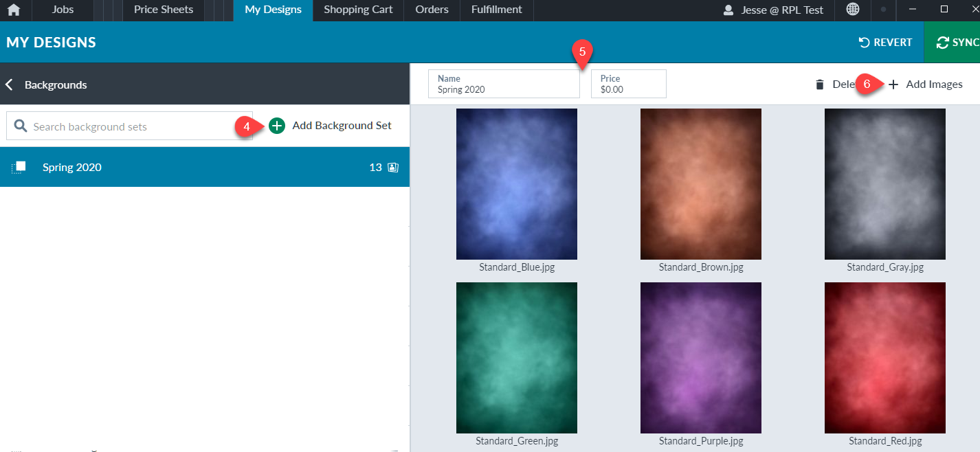Click the magnifier search icon
The height and width of the screenshot is (452, 980).
point(21,126)
